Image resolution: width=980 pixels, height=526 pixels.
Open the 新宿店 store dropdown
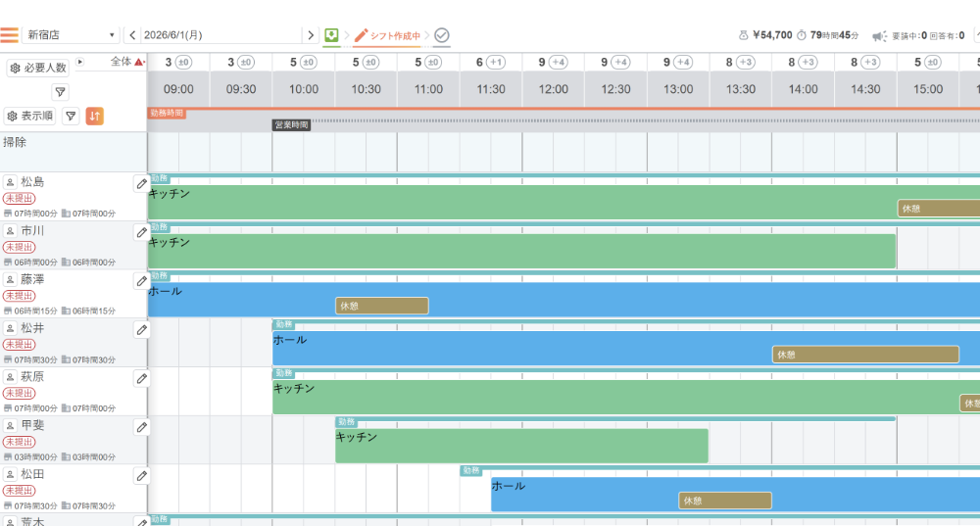(72, 35)
